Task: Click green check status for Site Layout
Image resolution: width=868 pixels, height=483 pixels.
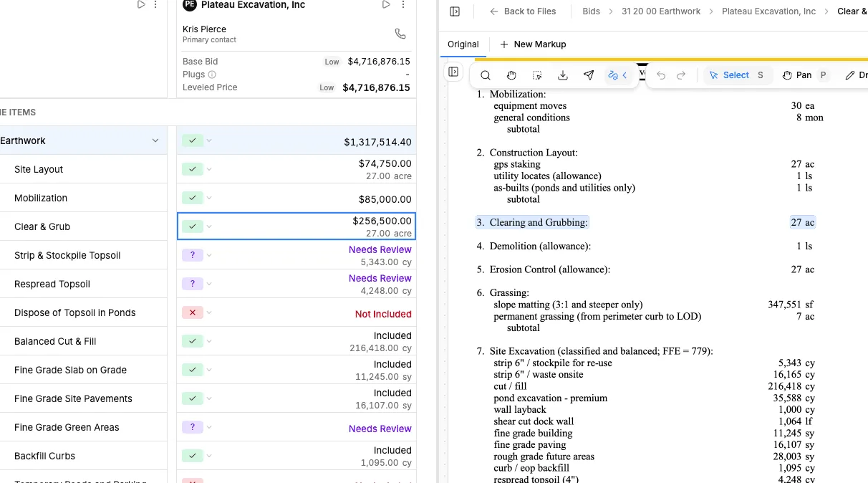Action: 192,169
